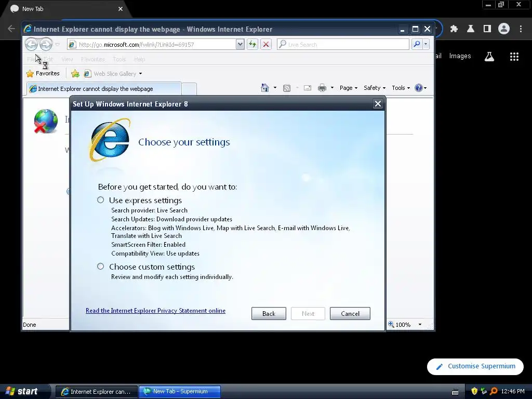The height and width of the screenshot is (399, 532).
Task: Click the RSS feeds icon
Action: (287, 88)
